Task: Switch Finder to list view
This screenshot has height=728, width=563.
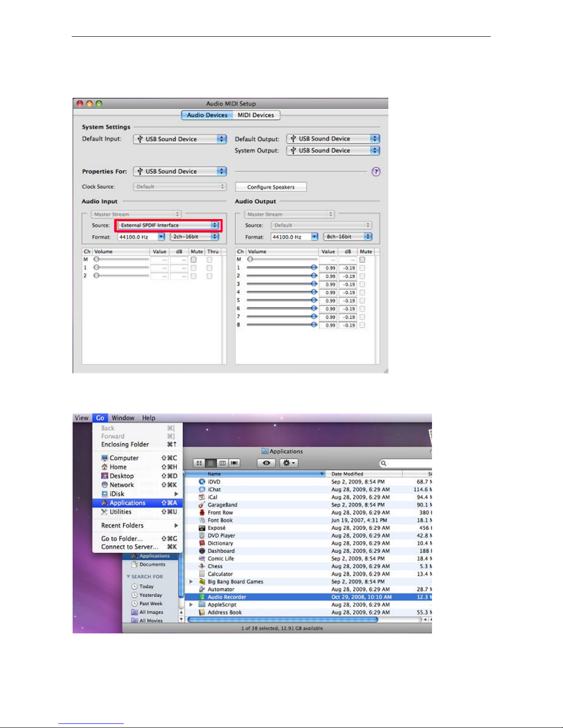Action: tap(211, 463)
